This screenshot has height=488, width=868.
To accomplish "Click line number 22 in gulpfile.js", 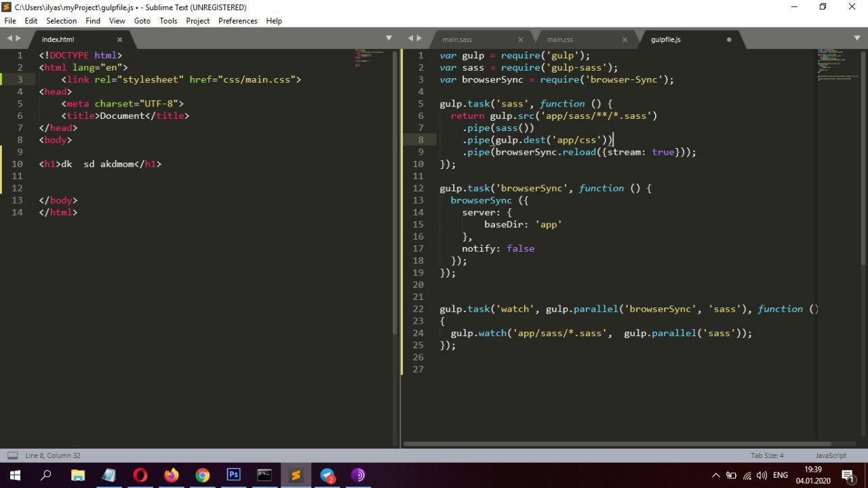I will coord(418,309).
